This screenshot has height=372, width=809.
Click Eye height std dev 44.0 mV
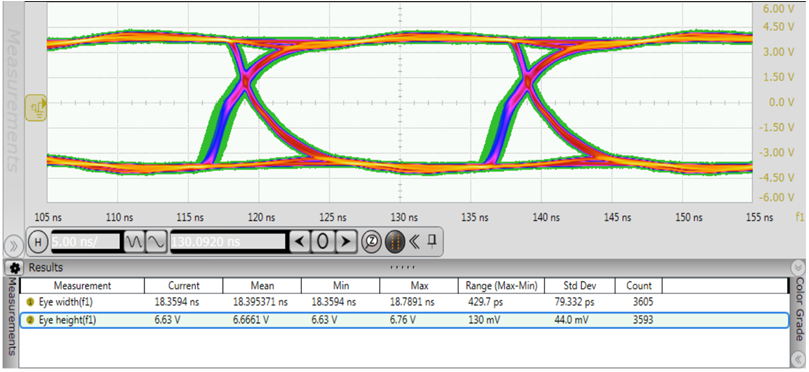point(572,320)
